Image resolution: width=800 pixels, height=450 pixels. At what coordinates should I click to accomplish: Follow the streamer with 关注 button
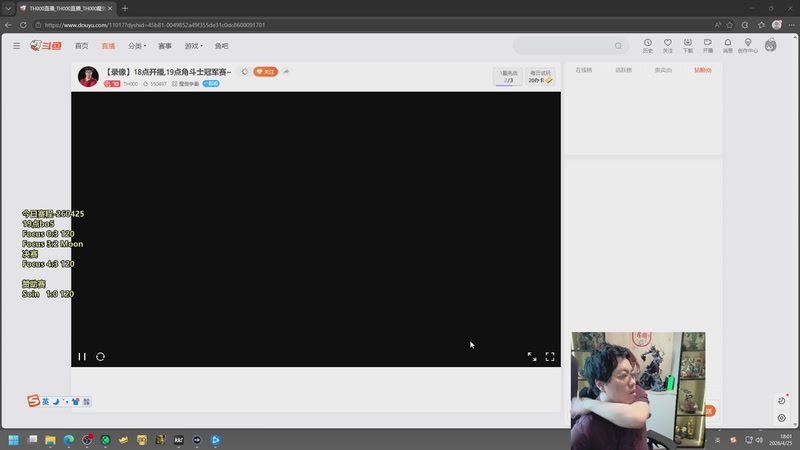click(265, 72)
